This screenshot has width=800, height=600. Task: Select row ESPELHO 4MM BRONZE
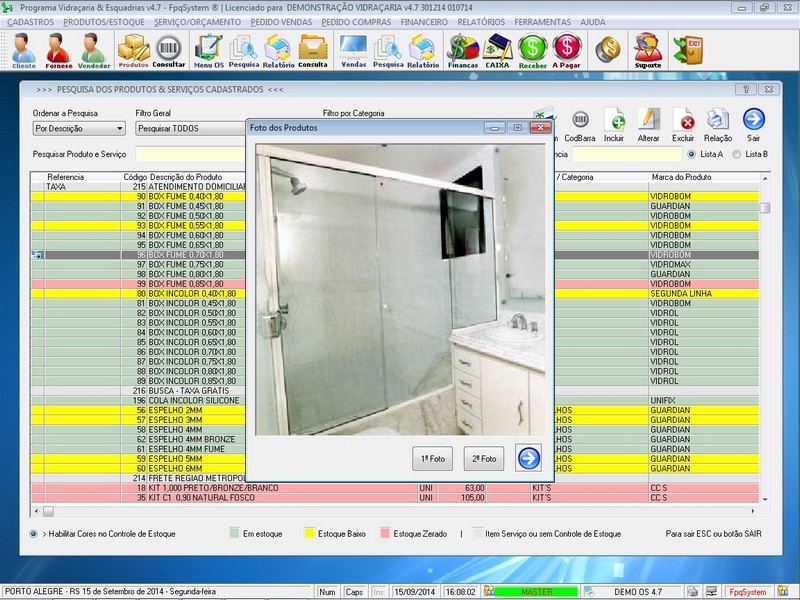[138, 439]
